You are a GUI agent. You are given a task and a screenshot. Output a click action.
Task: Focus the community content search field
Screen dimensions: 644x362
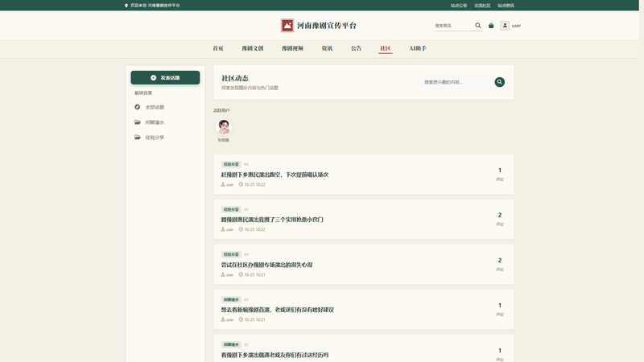coord(456,82)
